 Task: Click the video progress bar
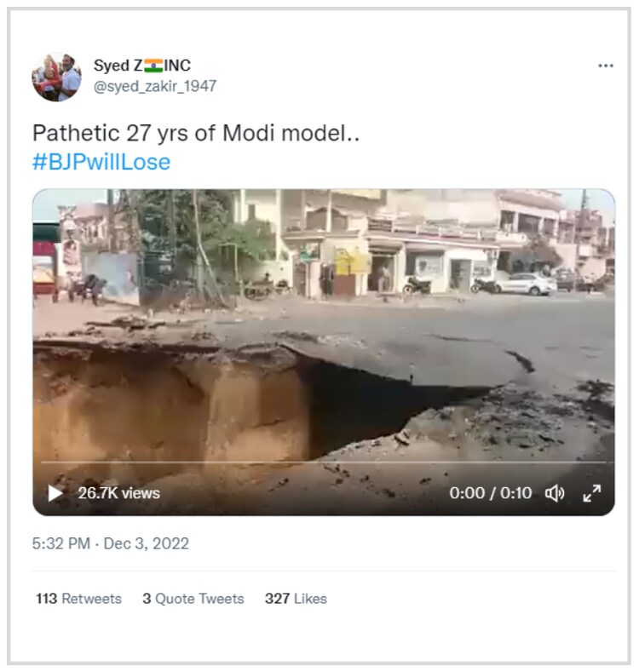tap(324, 462)
